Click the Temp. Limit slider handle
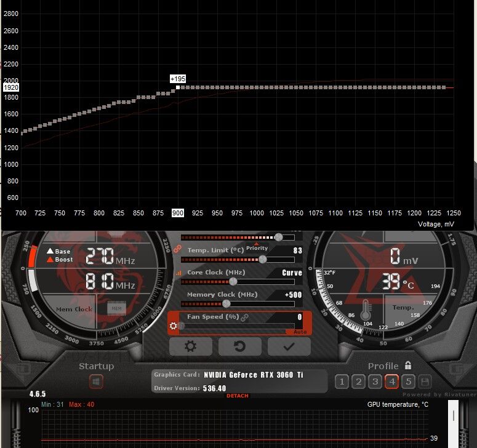The height and width of the screenshot is (448, 477). point(263,260)
